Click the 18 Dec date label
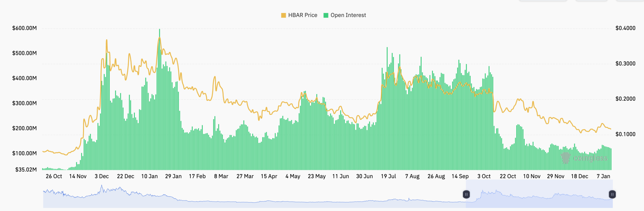Screen dimensions: 644x211 point(580,176)
